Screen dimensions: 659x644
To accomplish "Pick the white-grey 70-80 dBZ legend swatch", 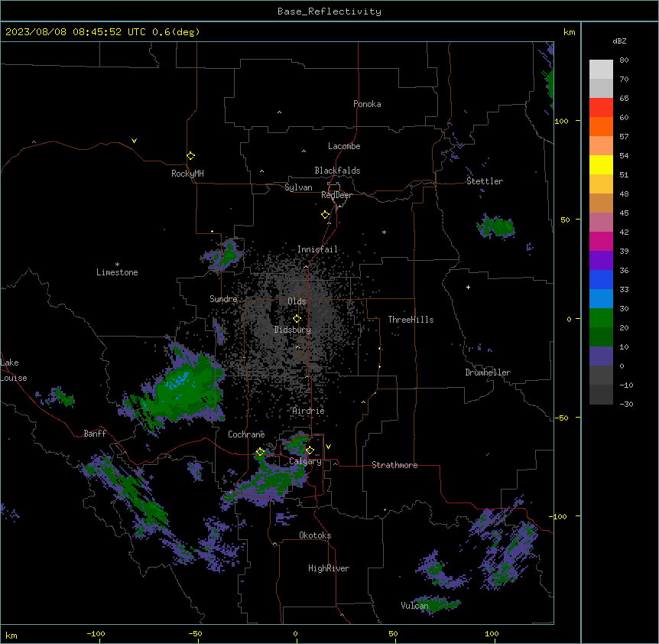I will coord(601,70).
